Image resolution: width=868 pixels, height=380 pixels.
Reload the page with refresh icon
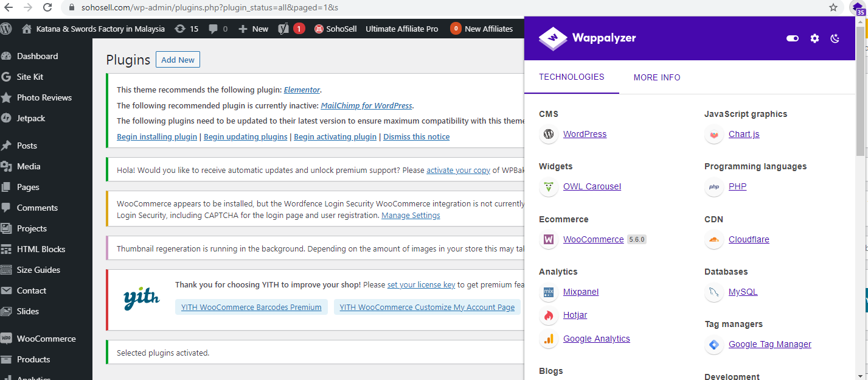click(47, 8)
